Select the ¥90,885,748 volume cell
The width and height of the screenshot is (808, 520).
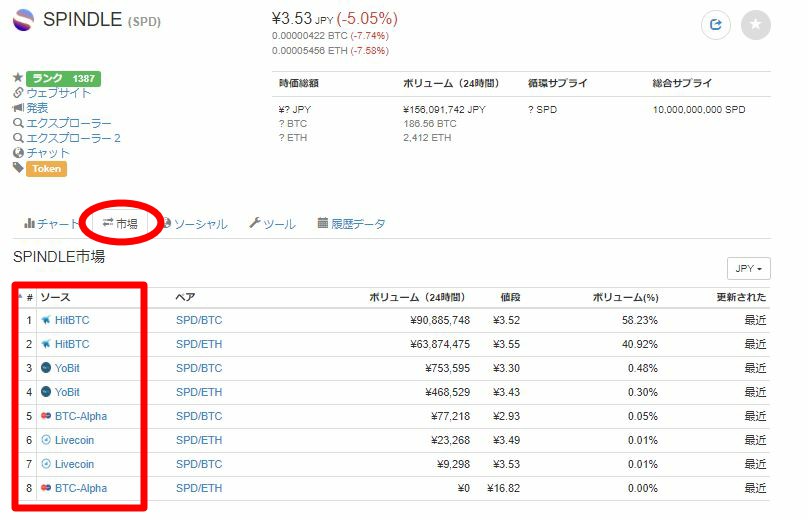coord(440,320)
